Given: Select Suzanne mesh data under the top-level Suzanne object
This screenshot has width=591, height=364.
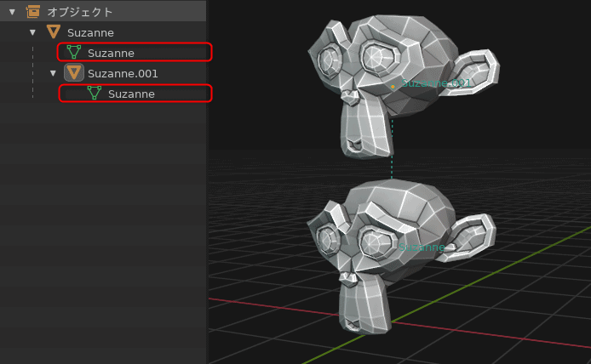Looking at the screenshot, I should 111,53.
